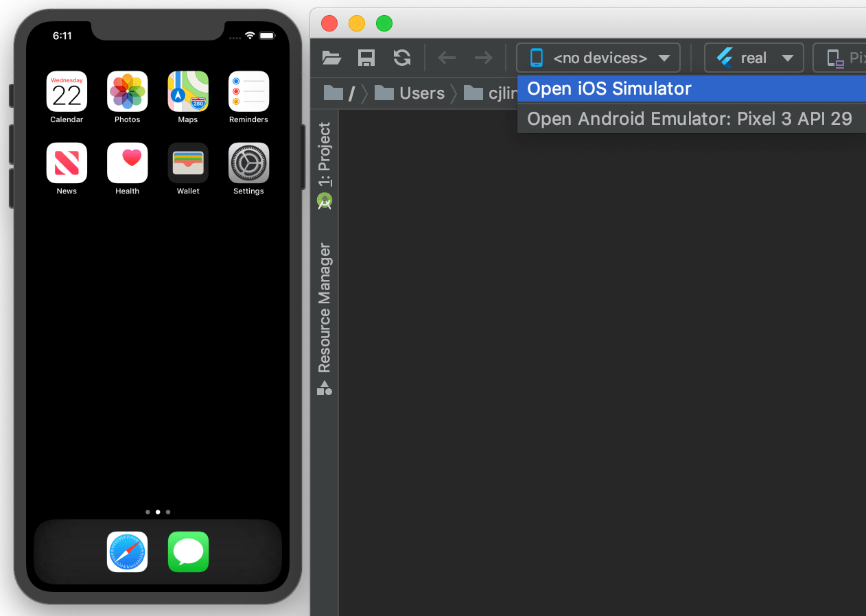Click the Pixel device dropdown at toolbar edge
The width and height of the screenshot is (866, 616).
[x=840, y=58]
